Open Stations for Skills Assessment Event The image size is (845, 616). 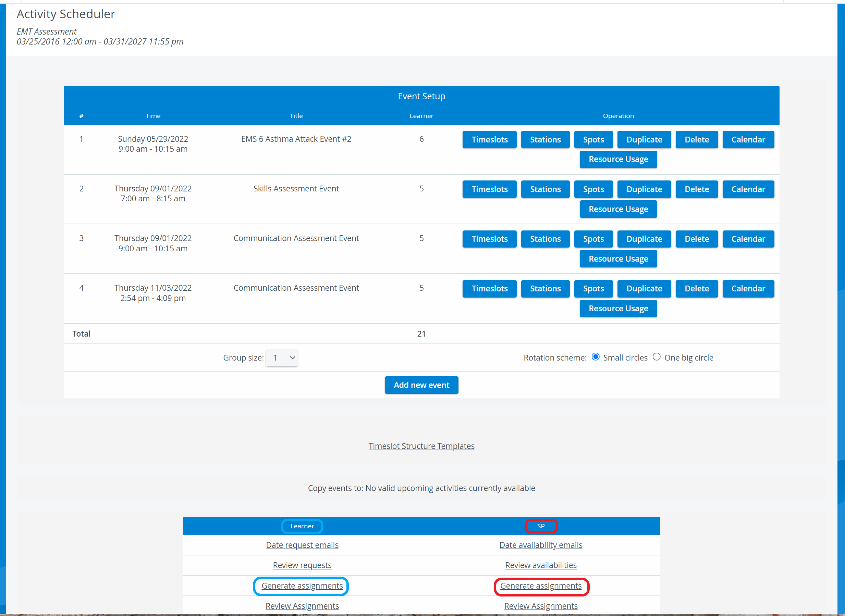pos(545,189)
